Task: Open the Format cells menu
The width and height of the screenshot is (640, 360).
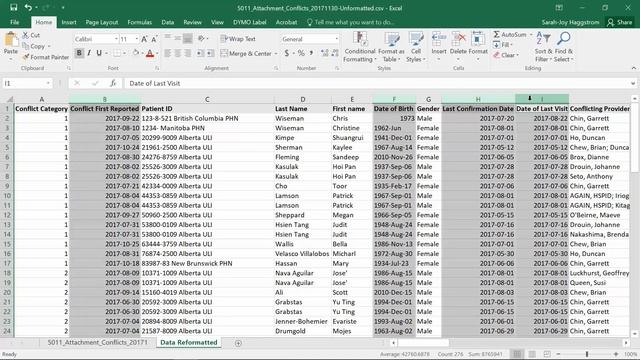Action: tap(478, 46)
